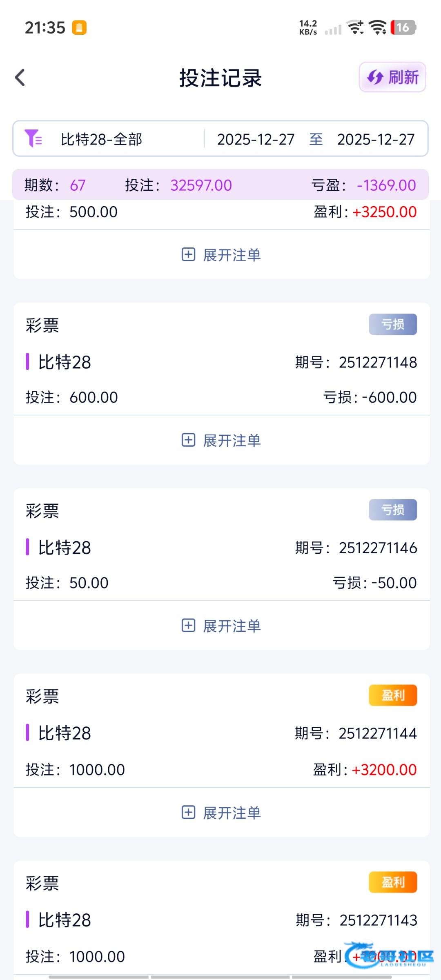The height and width of the screenshot is (980, 441).
Task: Tap the orange notification icon in status bar
Action: (79, 28)
